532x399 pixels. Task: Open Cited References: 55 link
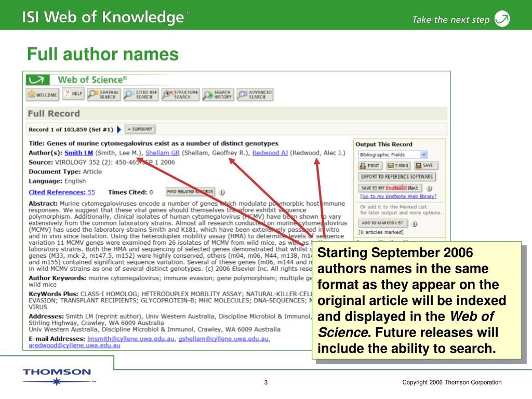(x=62, y=192)
